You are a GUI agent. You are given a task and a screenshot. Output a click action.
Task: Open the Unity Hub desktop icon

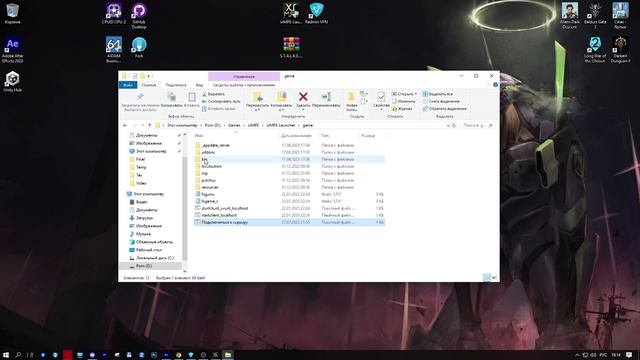(12, 81)
